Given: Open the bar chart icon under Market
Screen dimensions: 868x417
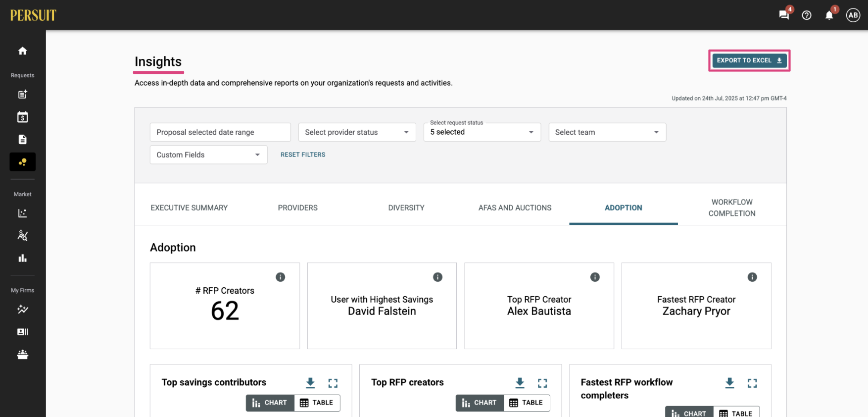Looking at the screenshot, I should pos(22,258).
